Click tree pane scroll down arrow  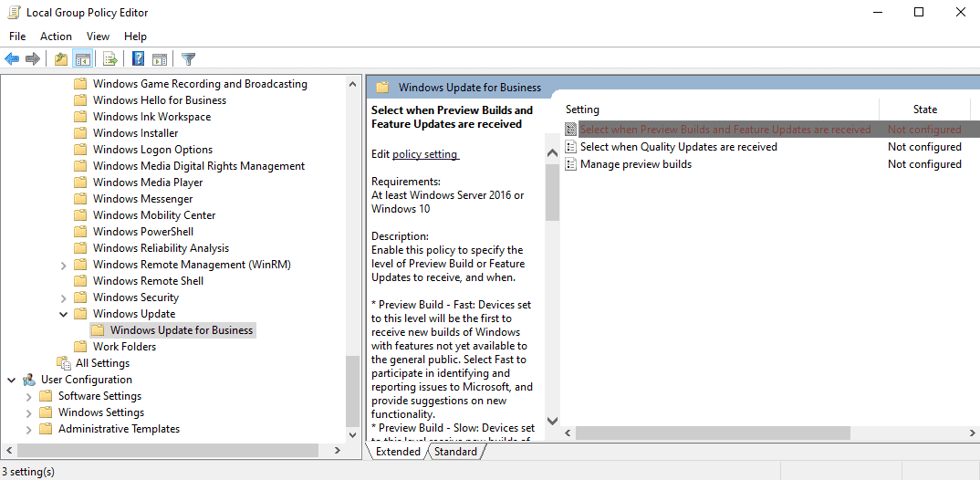[352, 434]
